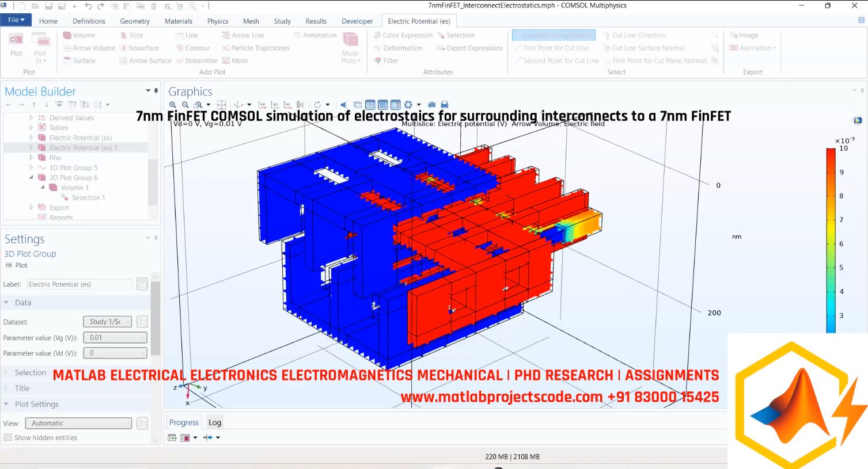This screenshot has width=868, height=469.
Task: Click the Plot button in the ribbon
Action: 16,44
